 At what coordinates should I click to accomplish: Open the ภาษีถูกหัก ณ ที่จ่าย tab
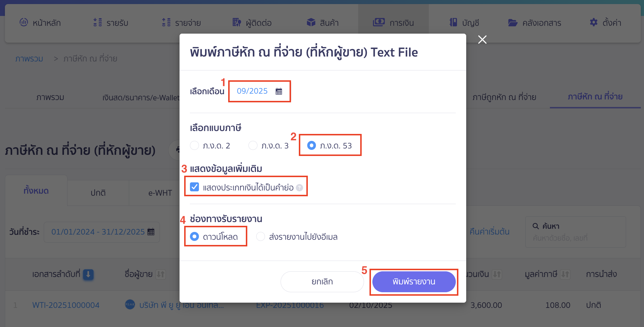point(504,97)
